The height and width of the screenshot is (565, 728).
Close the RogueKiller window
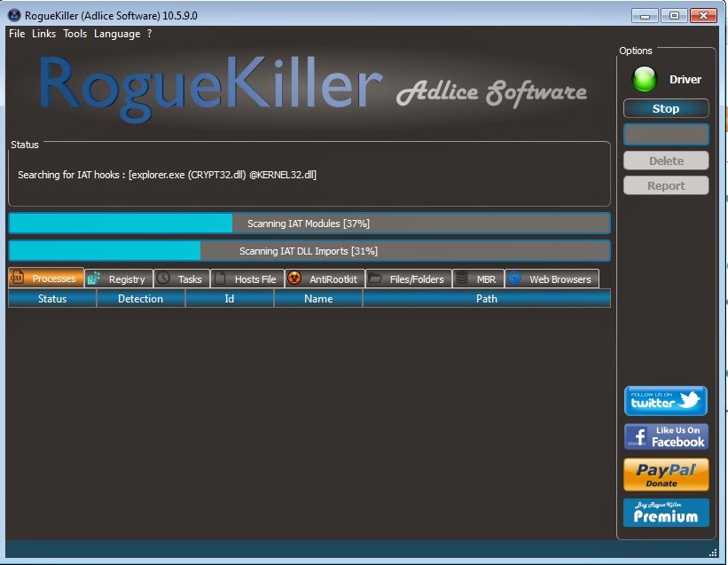pos(703,16)
